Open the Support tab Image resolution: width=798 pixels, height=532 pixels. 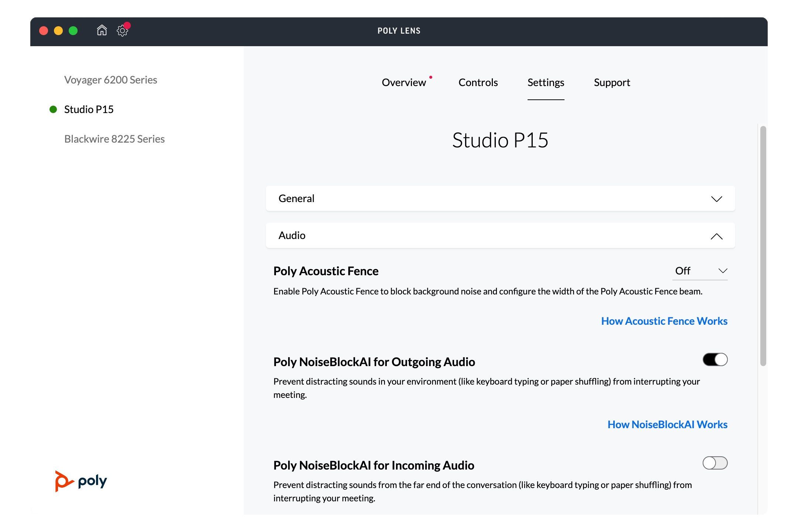(612, 82)
